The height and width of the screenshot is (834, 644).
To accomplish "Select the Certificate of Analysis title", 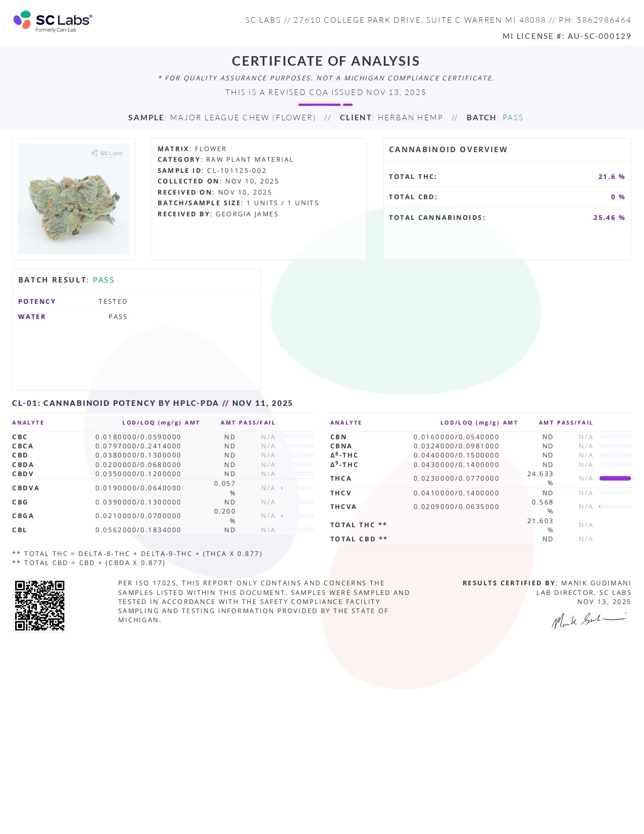I will [325, 61].
